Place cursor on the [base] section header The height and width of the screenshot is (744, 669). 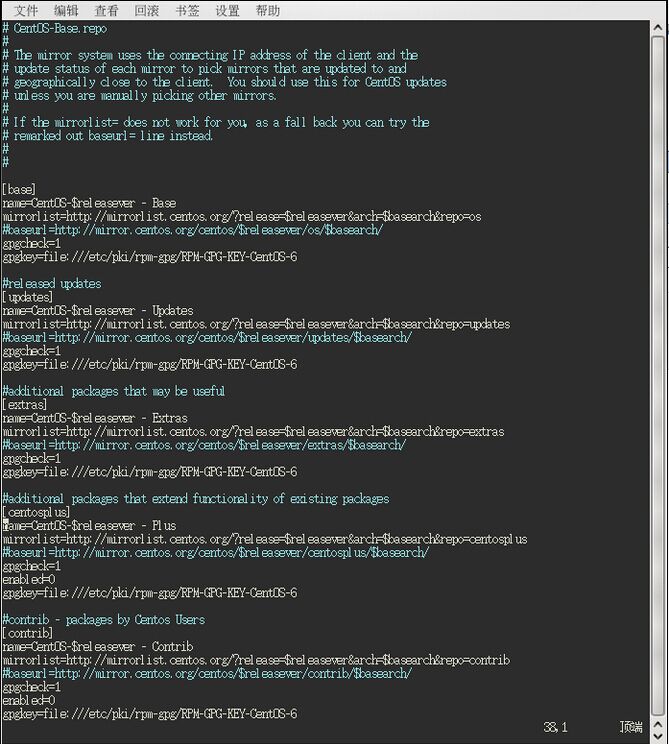[x=19, y=189]
